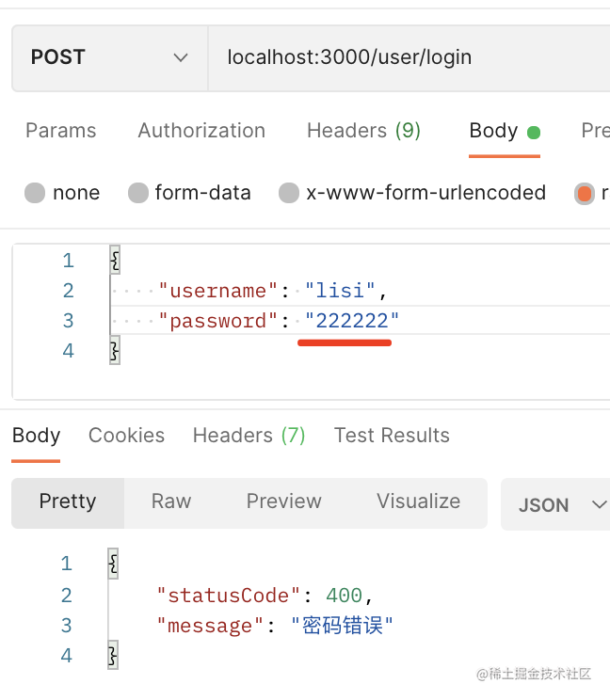Open the Params tab
This screenshot has width=610, height=700.
click(x=60, y=131)
